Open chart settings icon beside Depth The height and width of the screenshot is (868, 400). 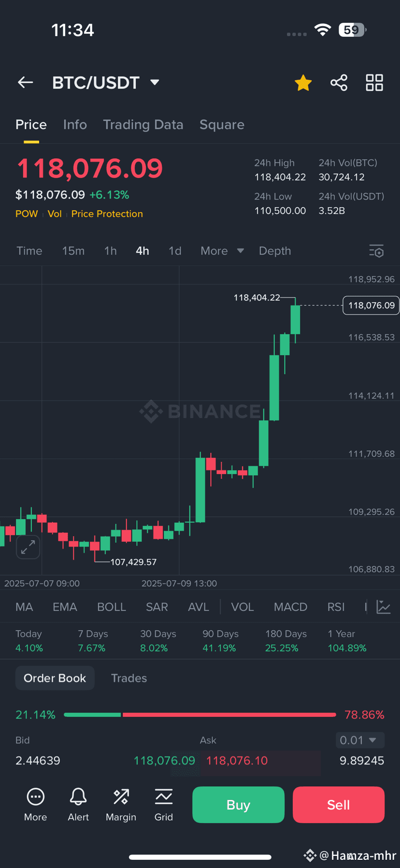click(376, 251)
